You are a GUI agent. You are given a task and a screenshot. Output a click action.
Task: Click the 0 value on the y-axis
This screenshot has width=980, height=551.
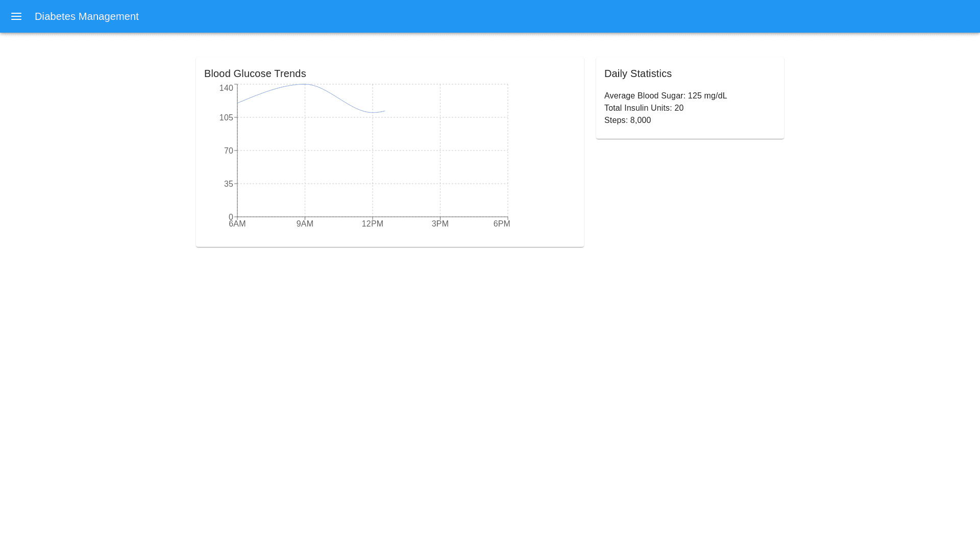click(231, 217)
